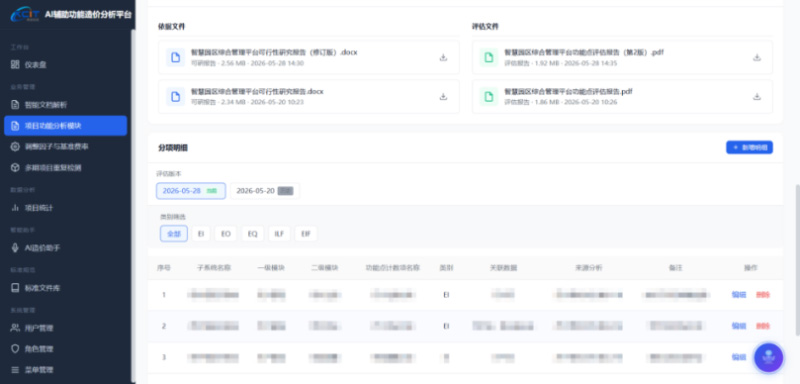Click the 功能点计数项名称 column header

point(392,267)
